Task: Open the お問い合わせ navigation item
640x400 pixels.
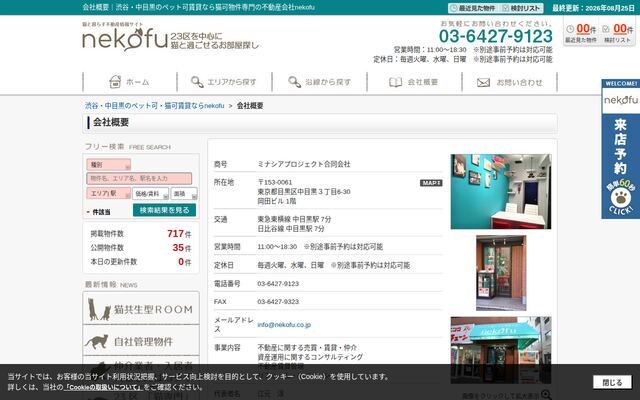Action: point(509,82)
